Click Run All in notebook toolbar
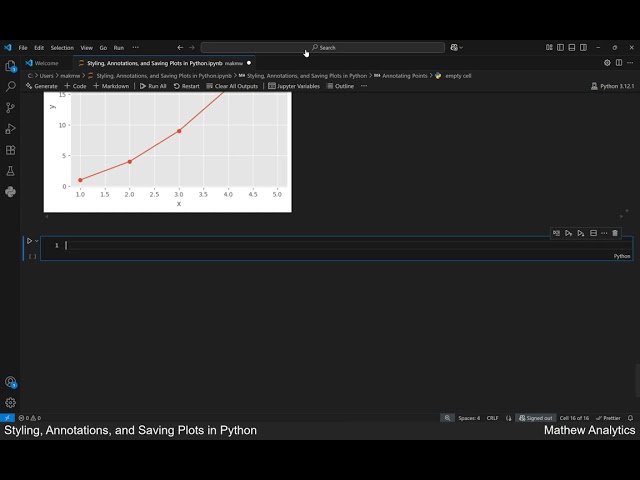 (x=153, y=86)
